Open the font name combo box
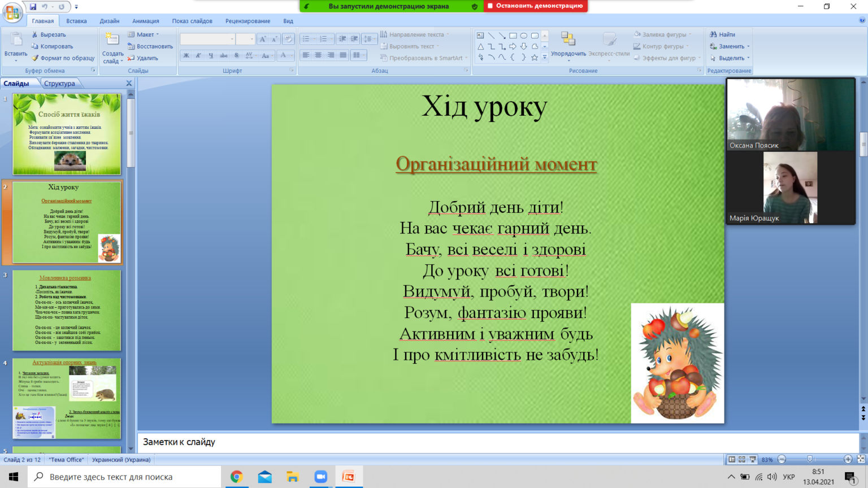868x488 pixels. point(207,38)
